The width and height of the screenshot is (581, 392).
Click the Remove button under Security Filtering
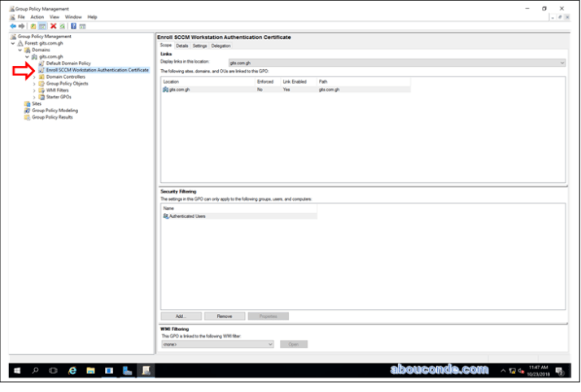[225, 316]
